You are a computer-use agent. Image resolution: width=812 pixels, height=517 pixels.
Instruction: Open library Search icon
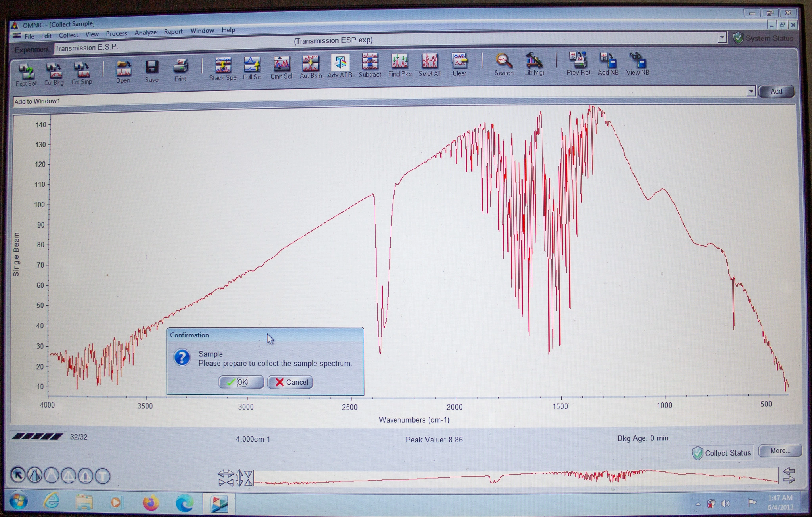point(504,64)
